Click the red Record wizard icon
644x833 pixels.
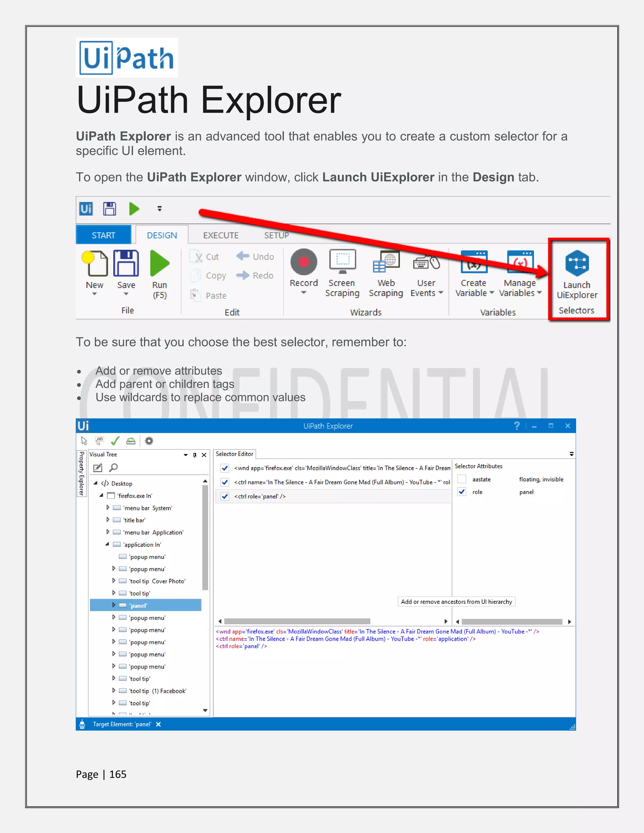pos(304,262)
